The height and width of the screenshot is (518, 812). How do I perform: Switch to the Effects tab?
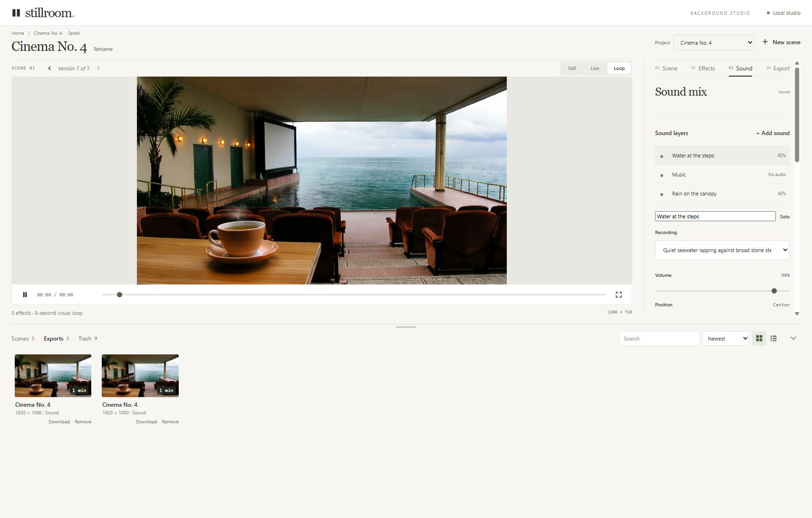703,68
